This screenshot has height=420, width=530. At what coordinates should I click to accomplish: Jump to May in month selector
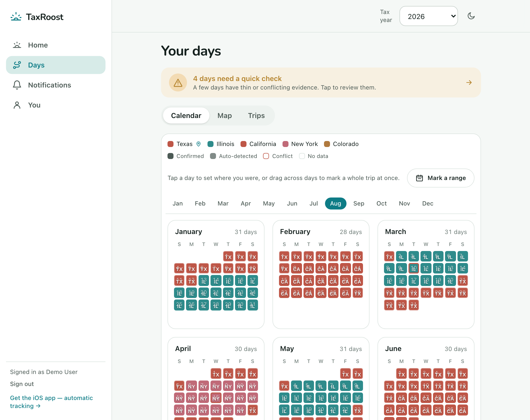point(269,203)
